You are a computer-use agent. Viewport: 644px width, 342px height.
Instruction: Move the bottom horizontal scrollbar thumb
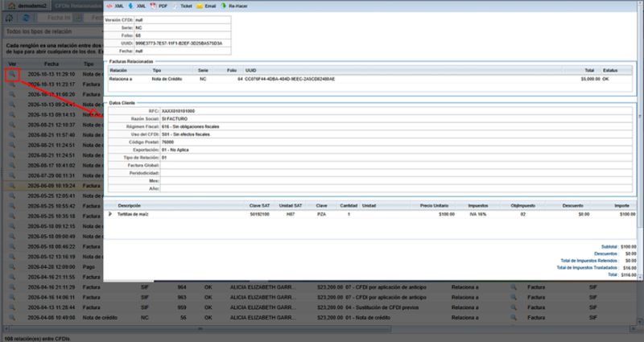coord(200,329)
